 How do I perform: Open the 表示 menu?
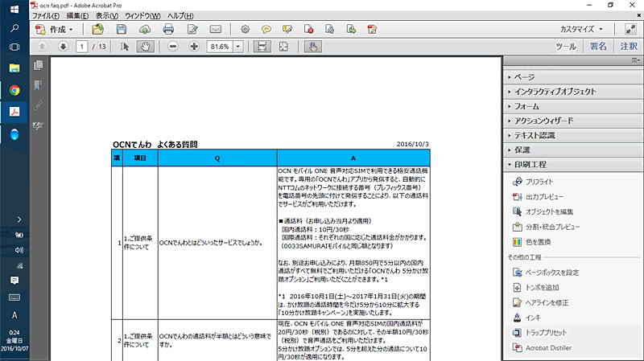tap(107, 16)
